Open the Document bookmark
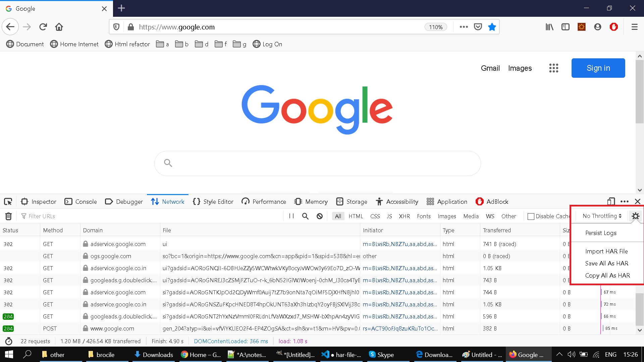The width and height of the screenshot is (644, 362). tap(25, 44)
